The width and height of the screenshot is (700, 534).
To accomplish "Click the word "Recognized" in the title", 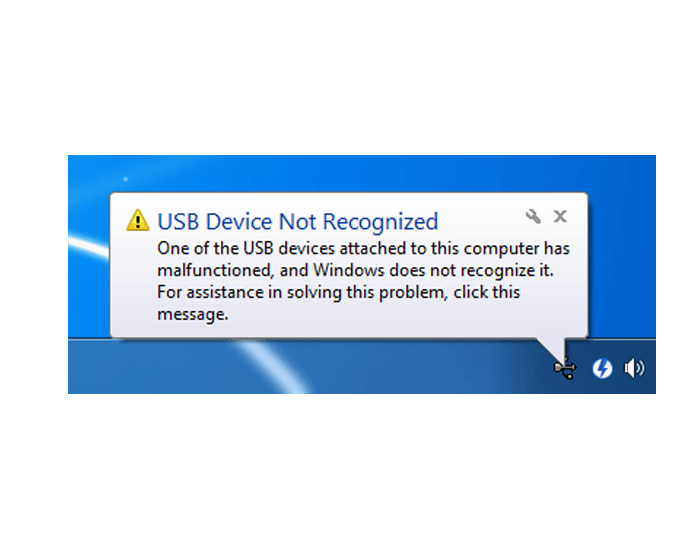I will click(380, 222).
